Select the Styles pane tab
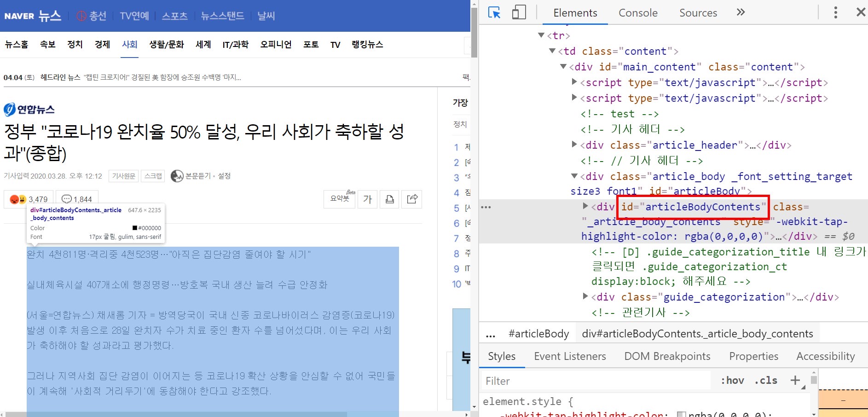868x417 pixels. [x=502, y=356]
